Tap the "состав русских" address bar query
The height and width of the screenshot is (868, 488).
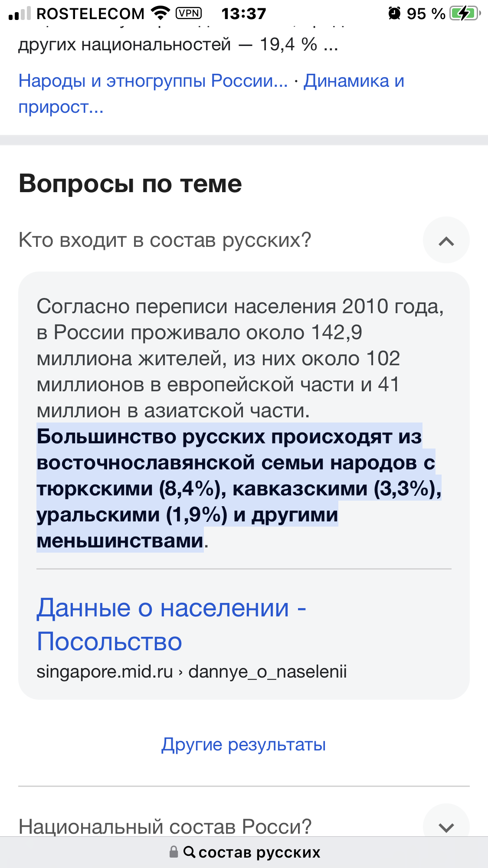[259, 852]
